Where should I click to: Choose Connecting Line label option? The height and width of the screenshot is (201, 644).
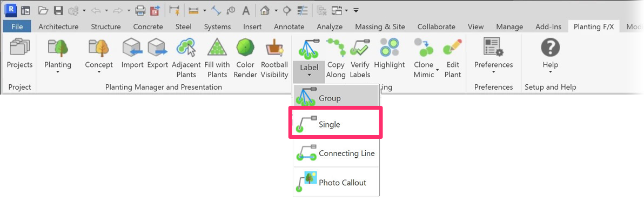click(336, 153)
